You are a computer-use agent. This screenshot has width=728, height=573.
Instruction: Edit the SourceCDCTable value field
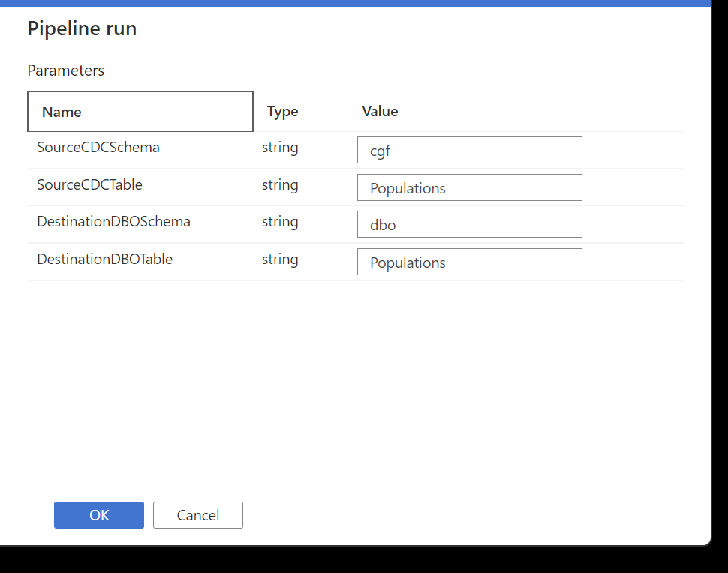(x=469, y=187)
